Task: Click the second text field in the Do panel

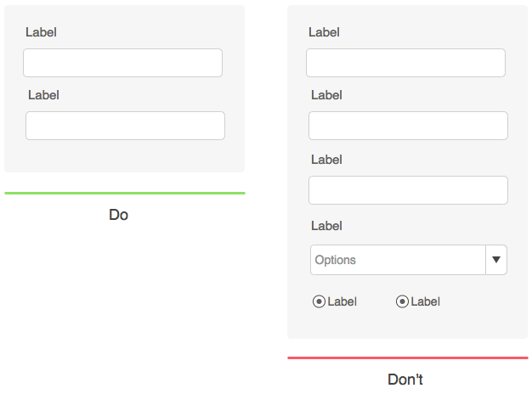Action: (125, 126)
